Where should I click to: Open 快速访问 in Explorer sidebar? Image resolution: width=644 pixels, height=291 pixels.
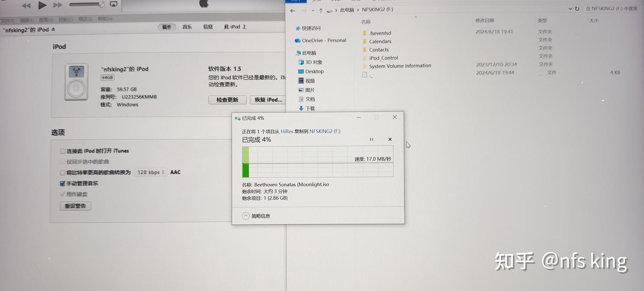pos(308,28)
